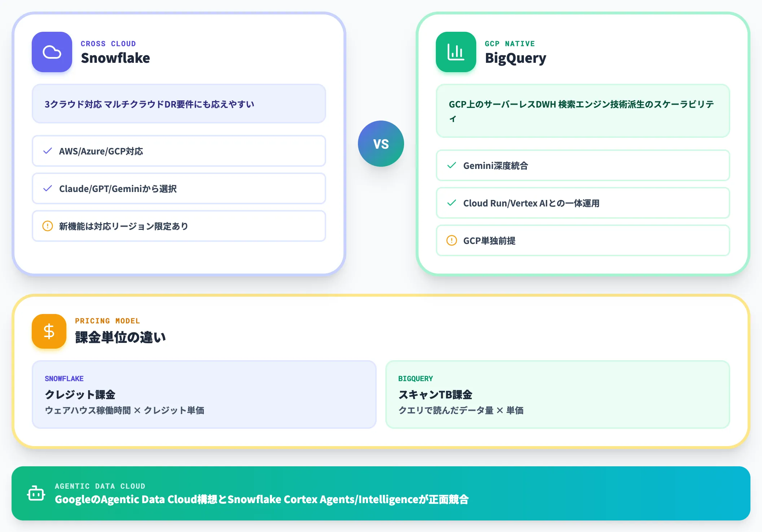Click the PRICING MODEL label

point(108,321)
